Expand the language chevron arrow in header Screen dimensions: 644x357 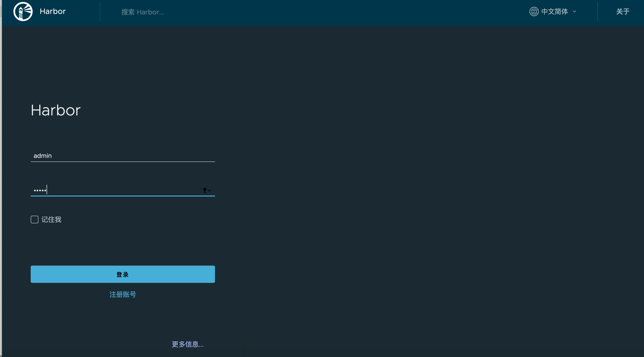point(574,12)
